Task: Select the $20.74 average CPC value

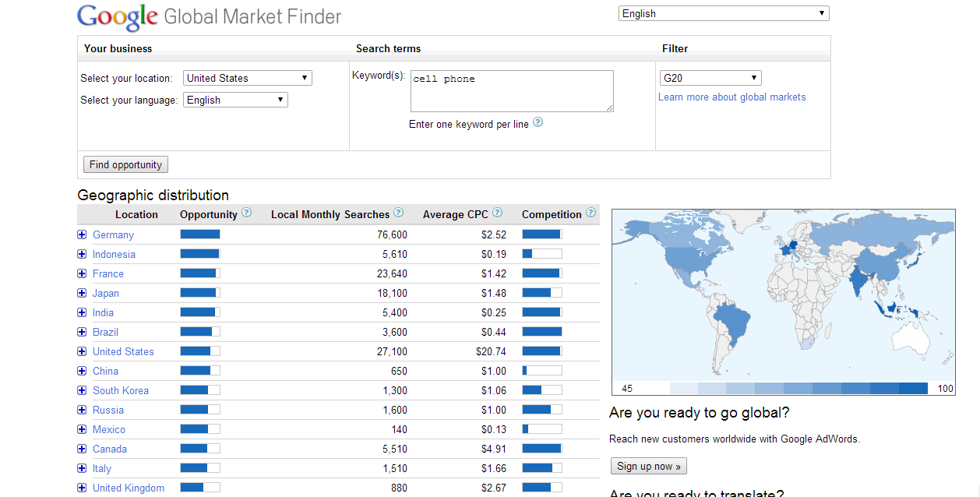Action: (x=491, y=351)
